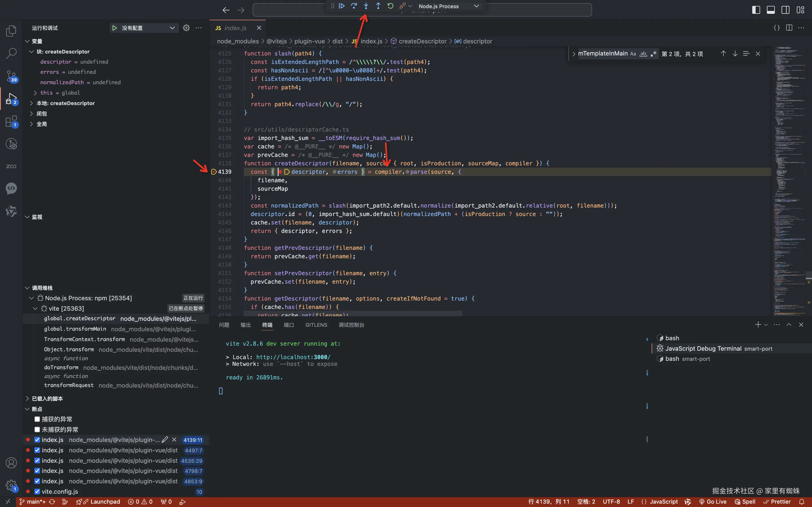Expand the 'this = global' variable
812x507 pixels.
35,93
